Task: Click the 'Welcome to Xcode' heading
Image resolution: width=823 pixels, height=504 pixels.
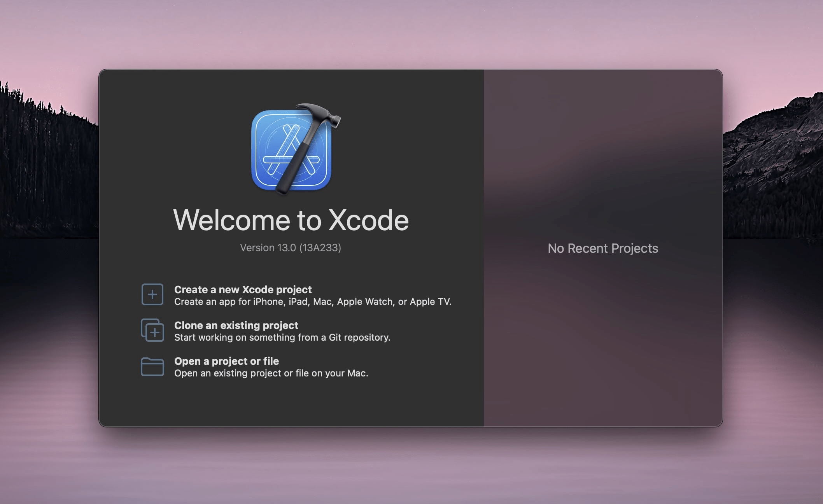Action: click(x=292, y=220)
